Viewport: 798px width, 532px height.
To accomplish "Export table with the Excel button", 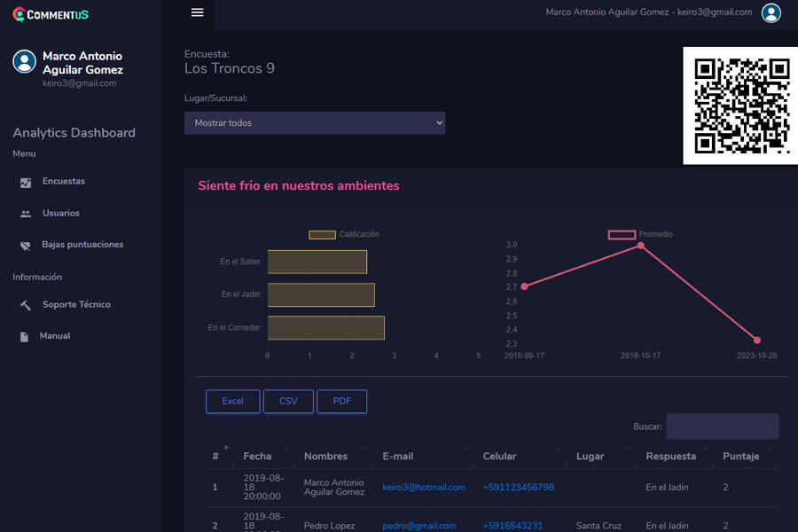I will (232, 402).
